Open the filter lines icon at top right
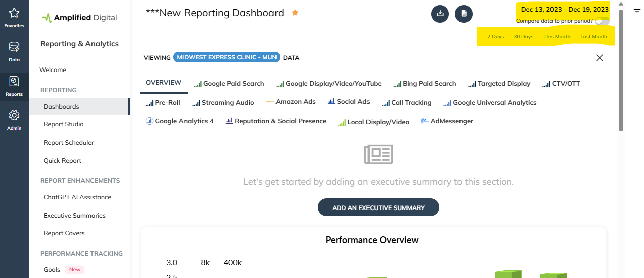Screen dimensions: 644x278 [x=637, y=10]
